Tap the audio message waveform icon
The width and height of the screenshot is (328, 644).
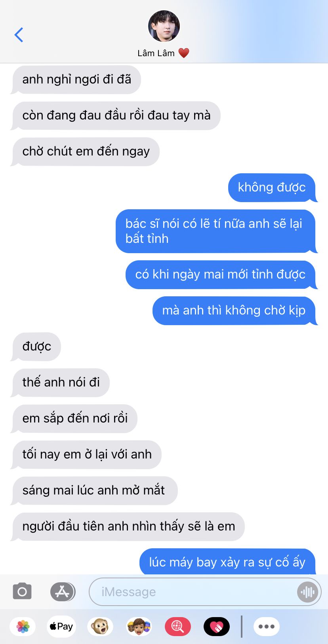[307, 592]
